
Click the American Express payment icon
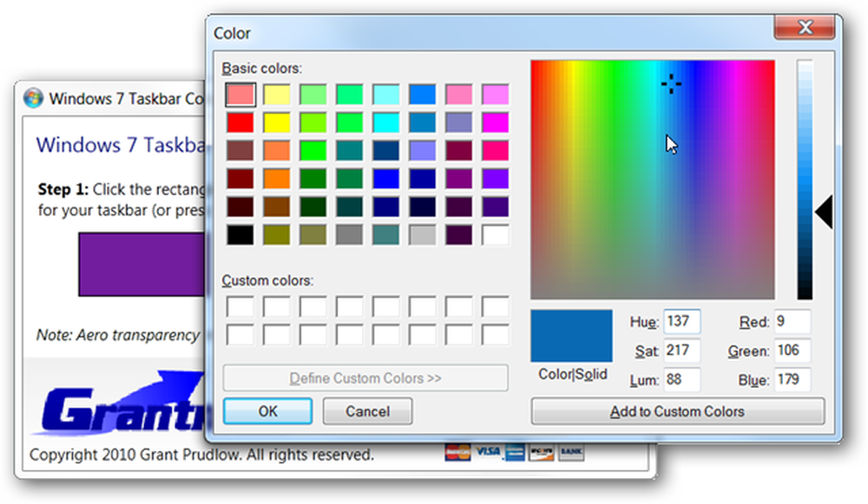click(x=515, y=452)
